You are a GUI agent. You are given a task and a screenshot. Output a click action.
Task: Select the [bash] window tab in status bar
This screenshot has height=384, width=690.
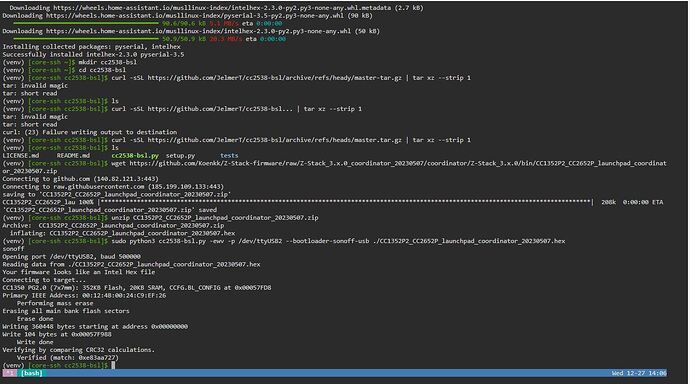pos(32,373)
